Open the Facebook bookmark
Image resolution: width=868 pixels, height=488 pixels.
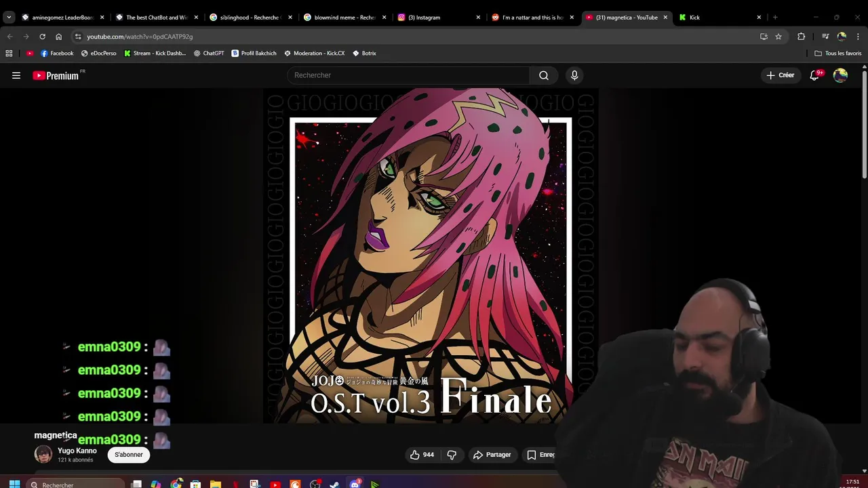(57, 53)
